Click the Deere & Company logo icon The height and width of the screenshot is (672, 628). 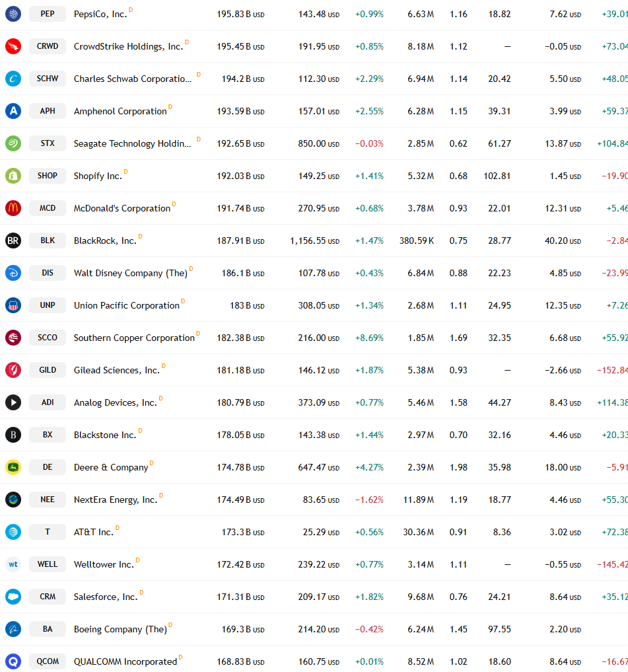tap(13, 467)
